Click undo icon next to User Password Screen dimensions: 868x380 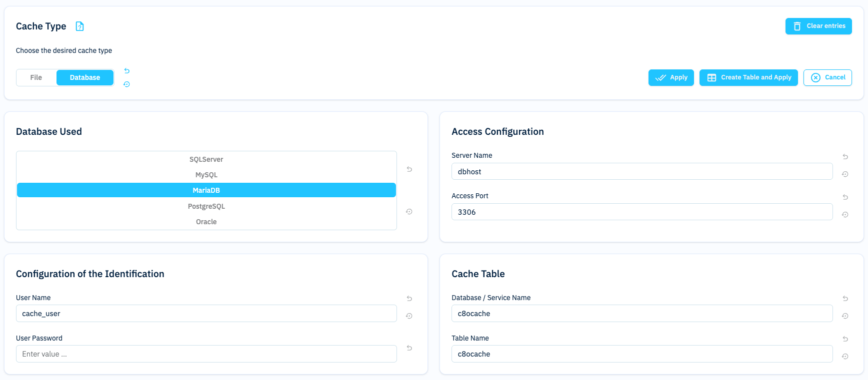409,348
